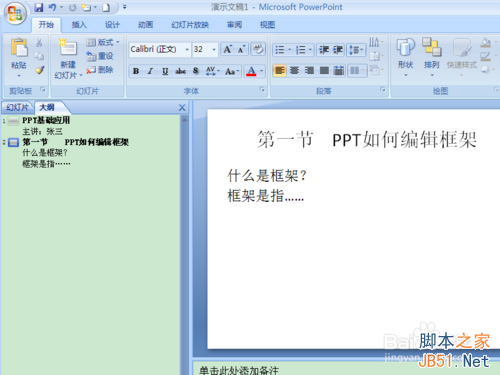The image size is (500, 375).
Task: Open clipboard group dialog launcher
Action: [43, 89]
